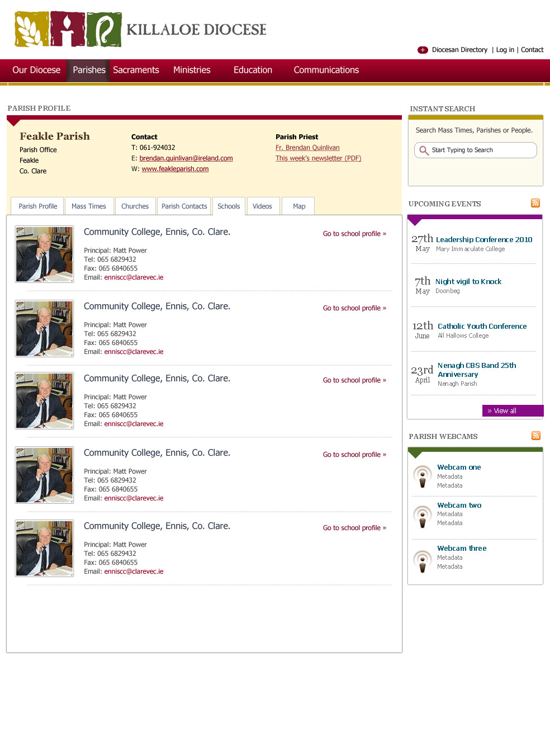Open the Leadership Conference 2010 event
This screenshot has height=756, width=550.
click(x=484, y=239)
